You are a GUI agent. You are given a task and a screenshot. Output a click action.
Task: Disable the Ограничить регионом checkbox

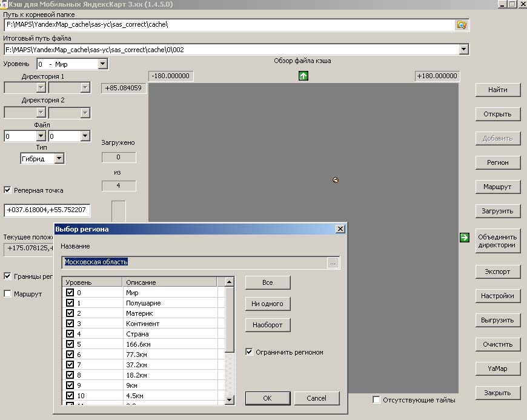[250, 352]
